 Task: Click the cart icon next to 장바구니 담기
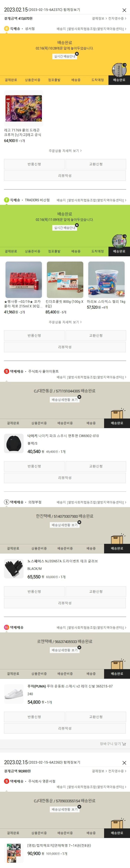pos(124,743)
